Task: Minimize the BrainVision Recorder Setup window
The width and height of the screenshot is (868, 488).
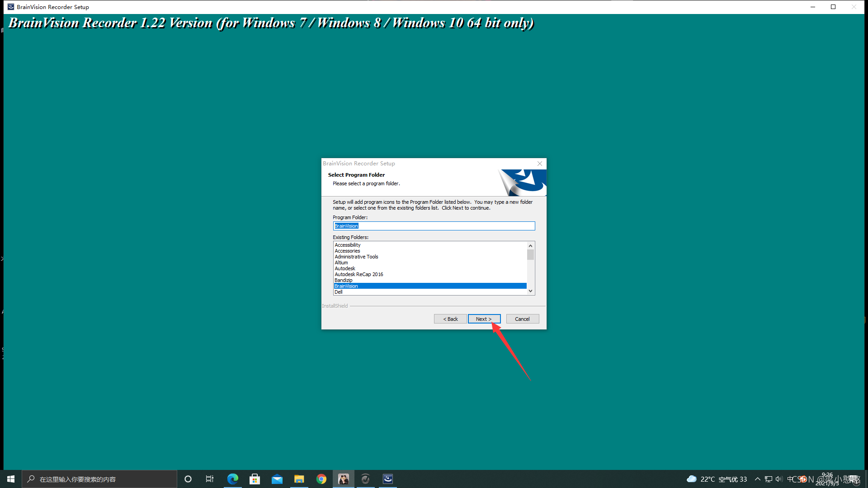Action: (813, 7)
